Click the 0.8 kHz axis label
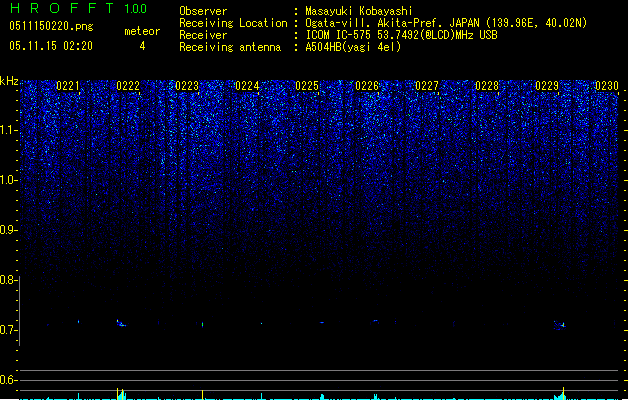This screenshot has height=400, width=629. pyautogui.click(x=8, y=280)
